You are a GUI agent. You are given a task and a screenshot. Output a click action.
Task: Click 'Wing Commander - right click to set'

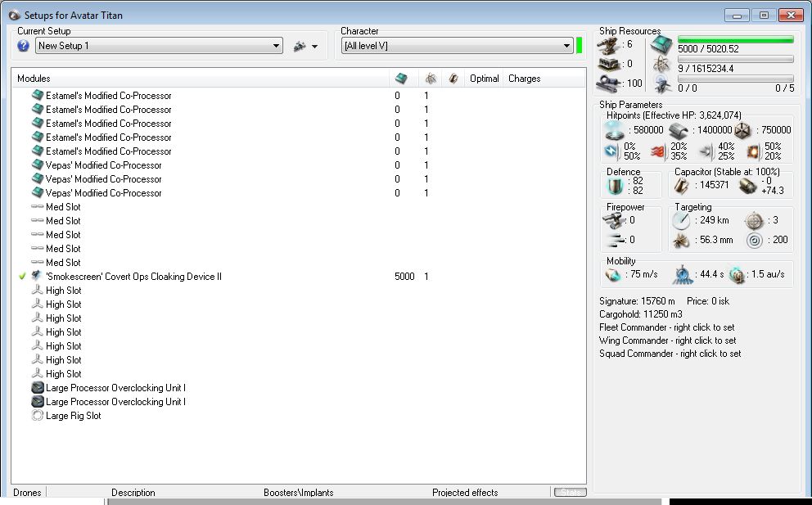point(667,340)
